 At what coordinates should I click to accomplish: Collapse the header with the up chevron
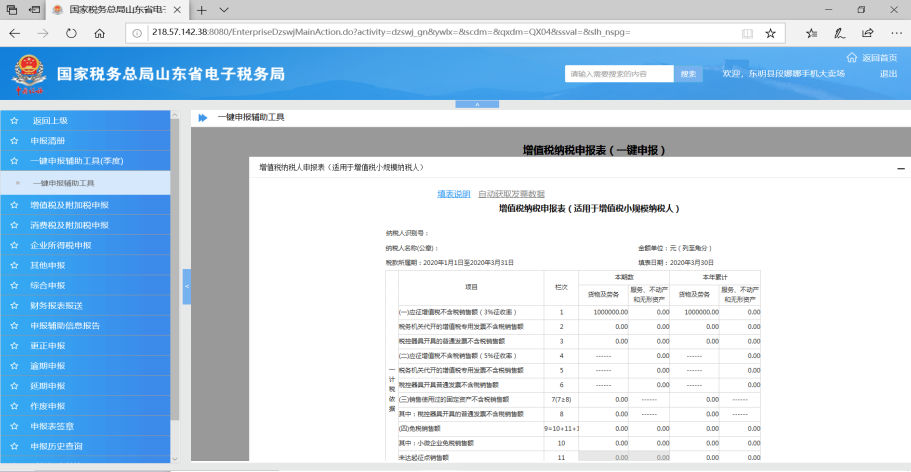(x=477, y=104)
